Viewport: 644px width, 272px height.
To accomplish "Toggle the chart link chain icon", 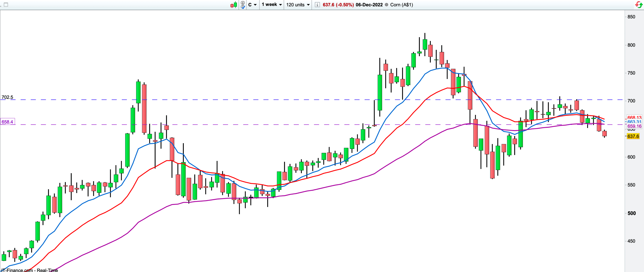I will point(243,5).
